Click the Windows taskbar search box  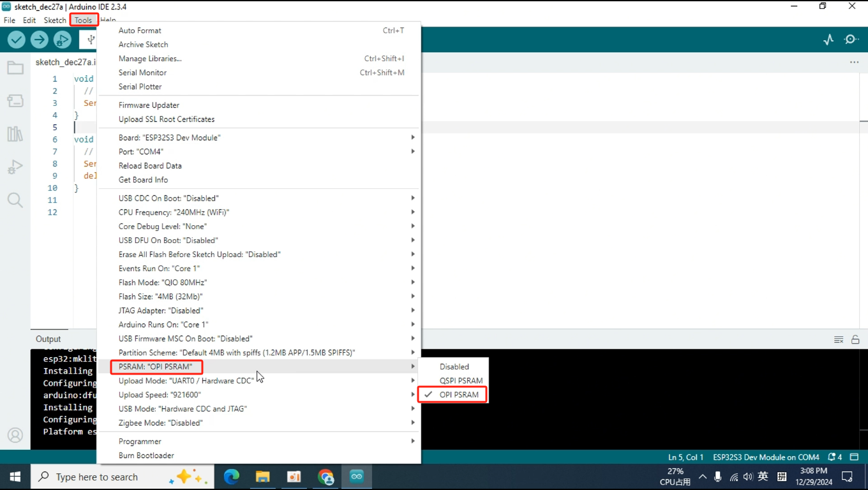(123, 477)
